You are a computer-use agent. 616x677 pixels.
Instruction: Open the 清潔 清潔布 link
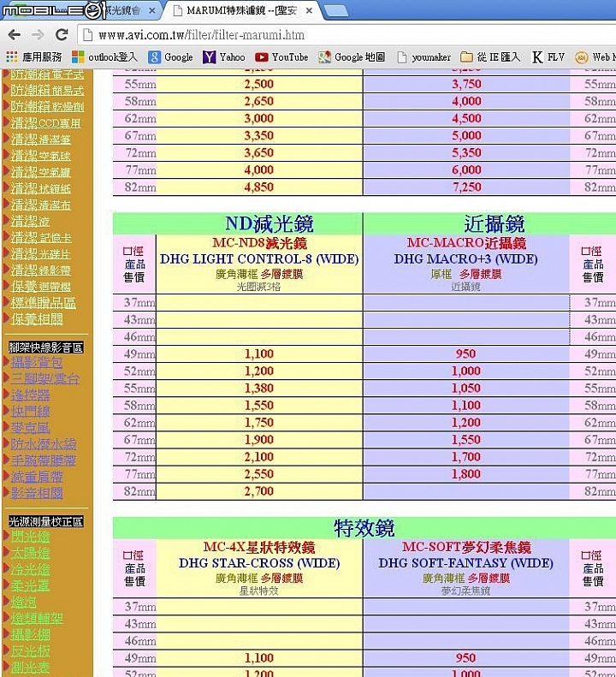[x=40, y=205]
